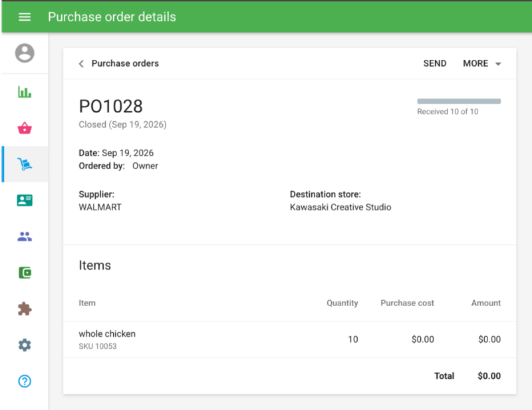Open the hamburger navigation menu
This screenshot has width=532, height=410.
(25, 17)
